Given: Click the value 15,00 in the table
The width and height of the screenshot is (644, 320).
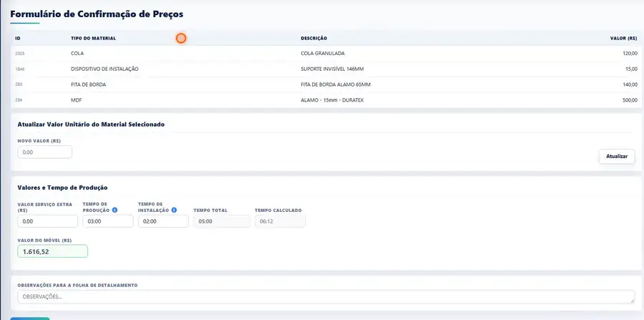Looking at the screenshot, I should click(x=631, y=69).
